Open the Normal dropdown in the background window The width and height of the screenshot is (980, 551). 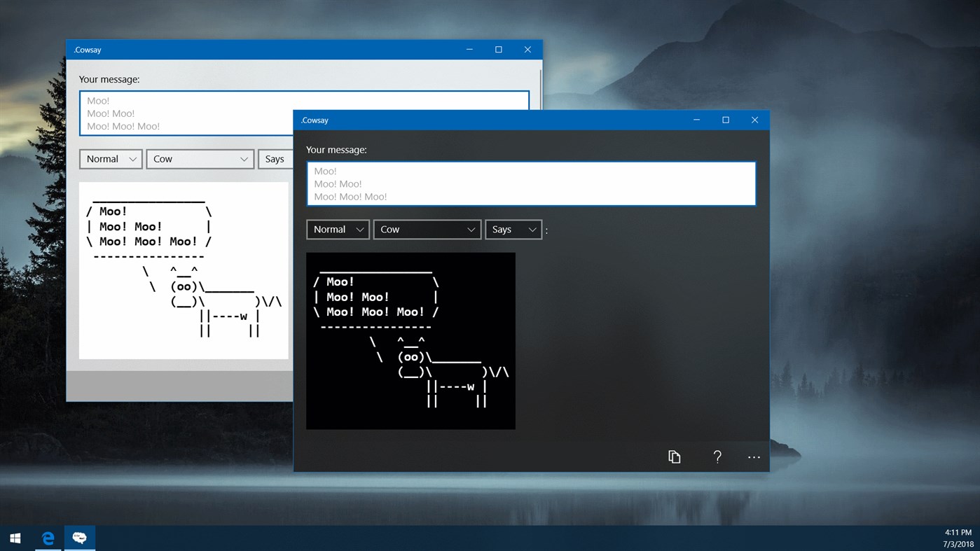[110, 159]
